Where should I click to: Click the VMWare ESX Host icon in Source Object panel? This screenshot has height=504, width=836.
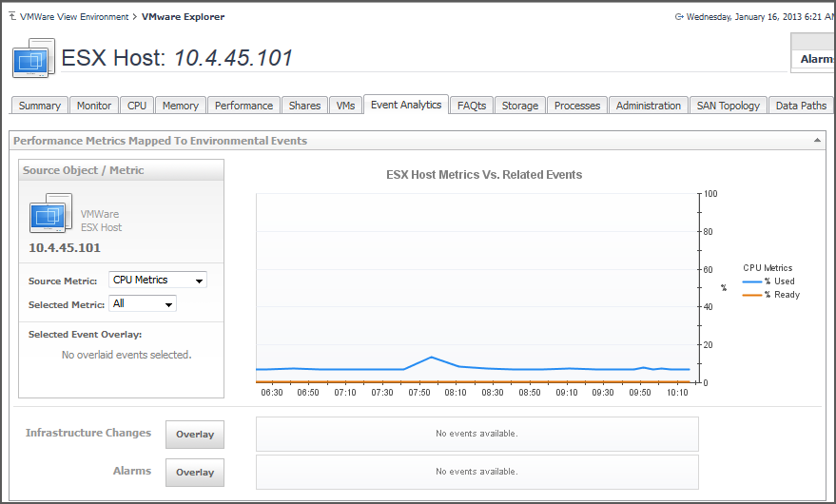point(50,213)
